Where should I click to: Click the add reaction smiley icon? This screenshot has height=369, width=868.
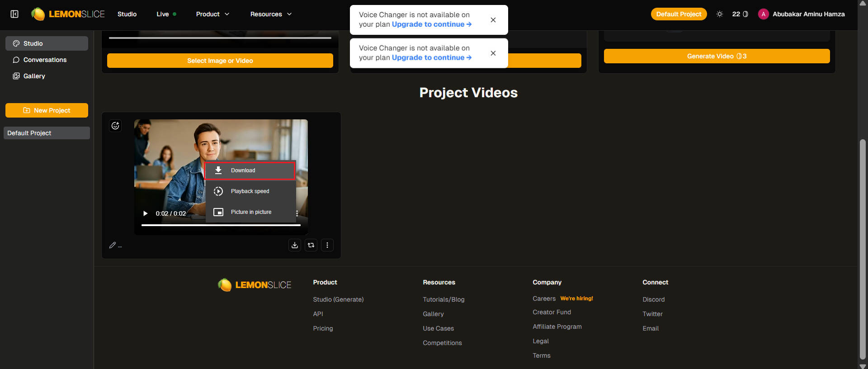[x=115, y=126]
